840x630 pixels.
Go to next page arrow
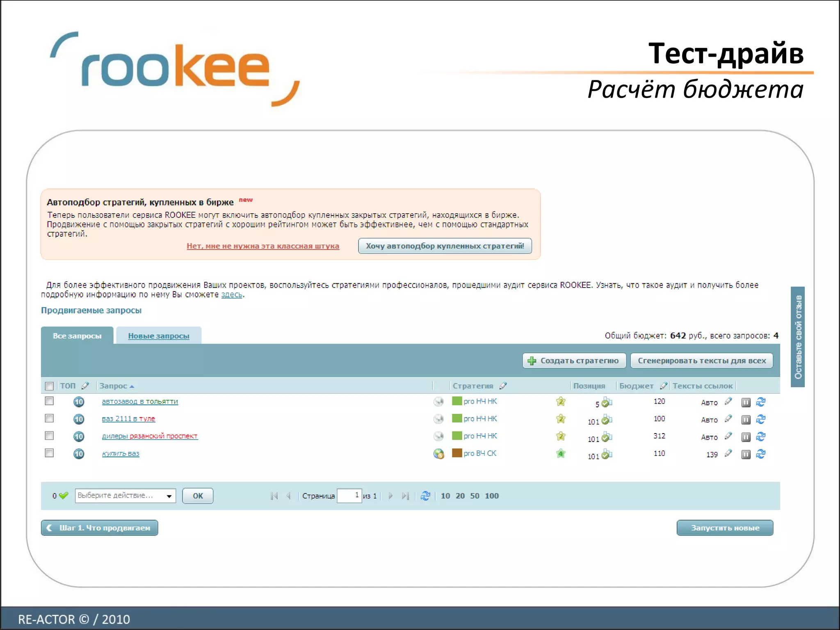click(390, 496)
